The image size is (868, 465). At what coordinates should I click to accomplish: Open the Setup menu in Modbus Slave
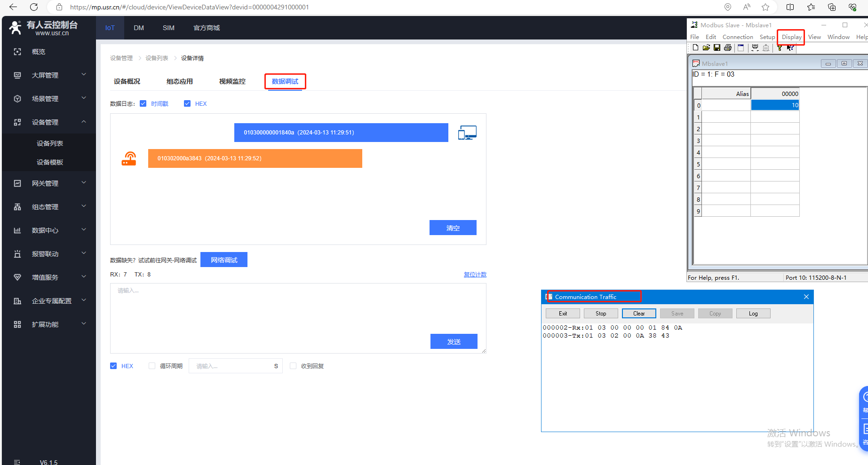(767, 37)
